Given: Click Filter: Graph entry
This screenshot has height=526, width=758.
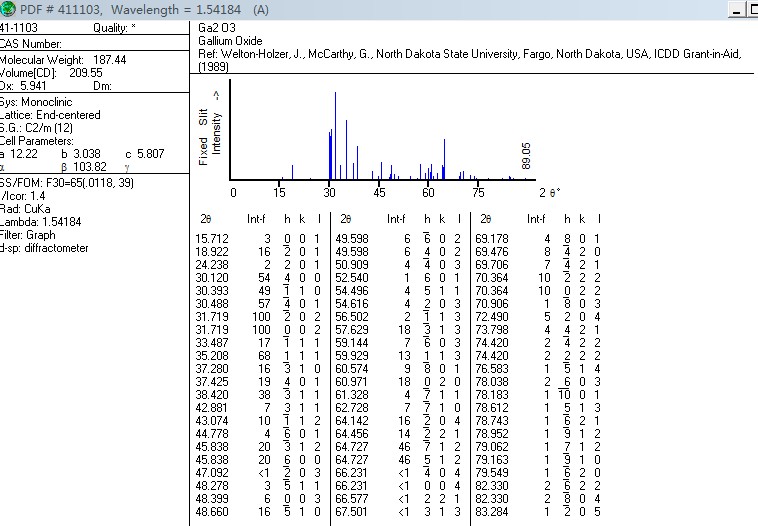Looking at the screenshot, I should pos(28,235).
